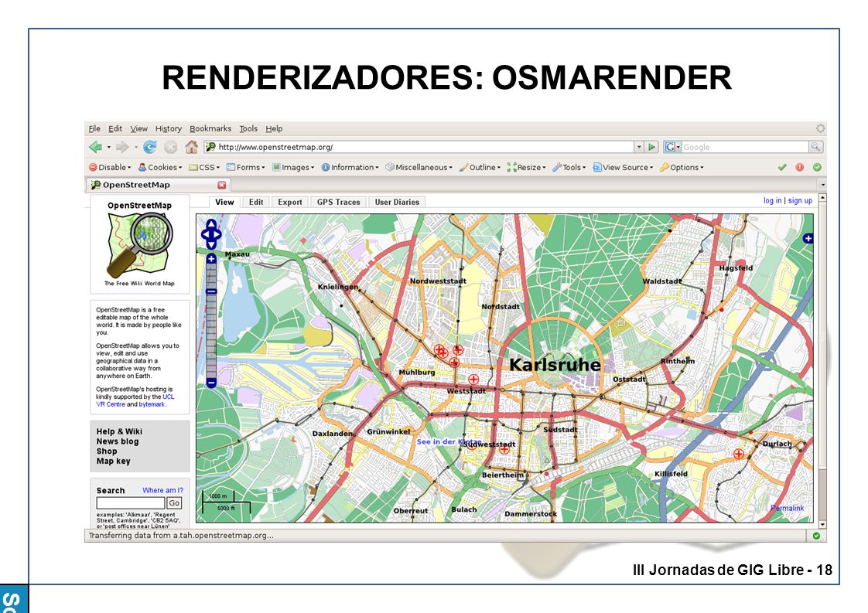Open the back button history dropdown arrow
The image size is (868, 613).
tap(108, 147)
